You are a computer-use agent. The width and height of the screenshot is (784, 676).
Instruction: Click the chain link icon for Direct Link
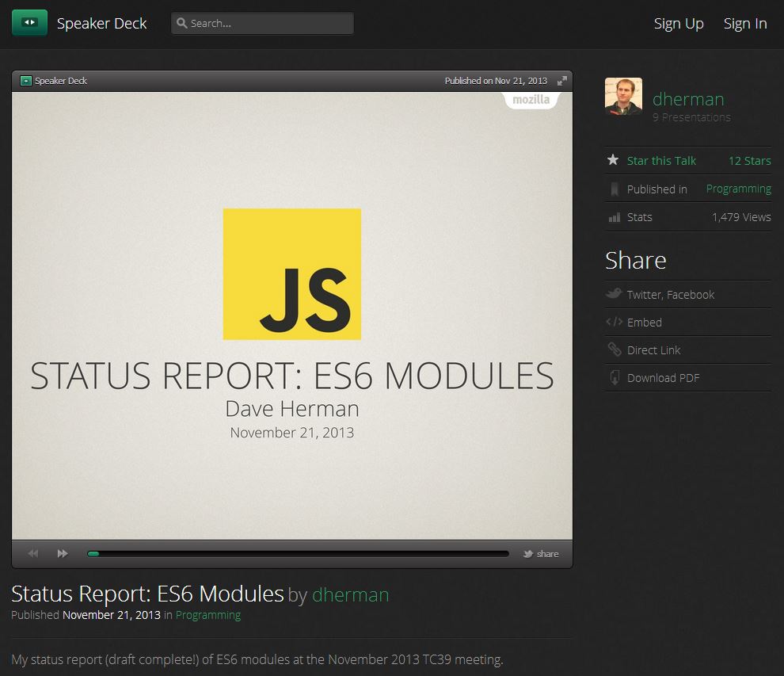pos(614,349)
